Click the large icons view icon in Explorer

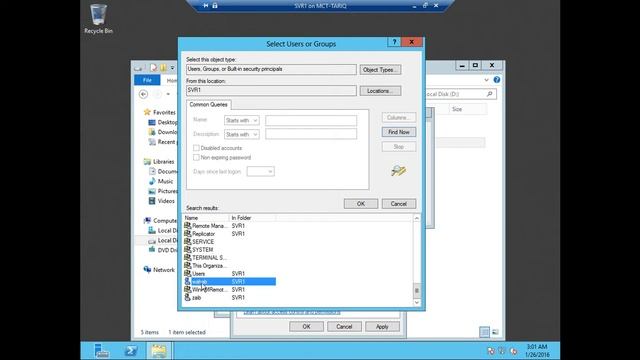[x=495, y=332]
